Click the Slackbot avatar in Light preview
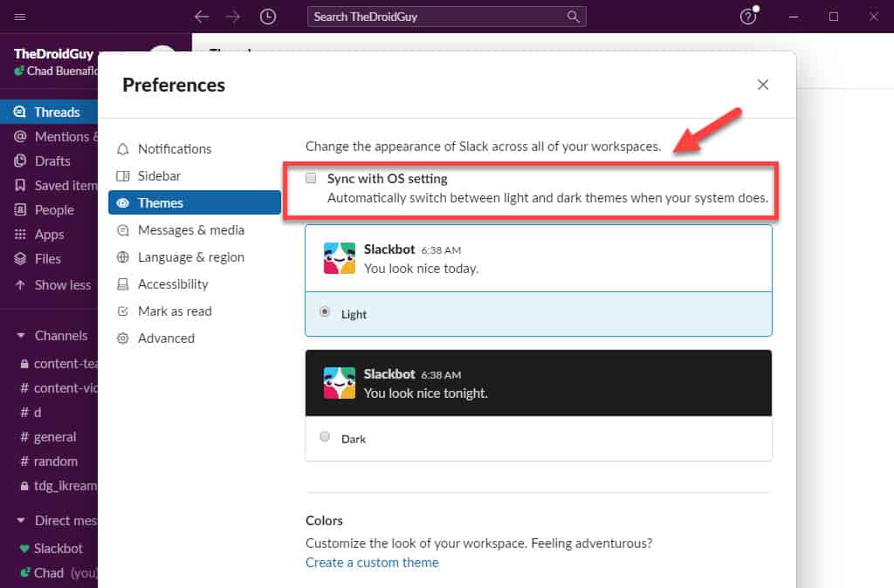The image size is (894, 588). click(x=340, y=258)
